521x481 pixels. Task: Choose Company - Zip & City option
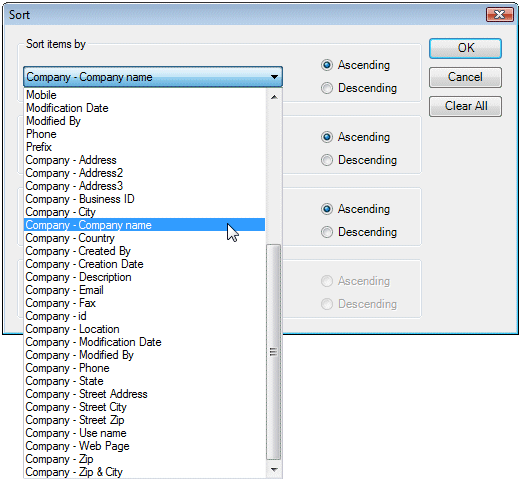[x=144, y=472]
